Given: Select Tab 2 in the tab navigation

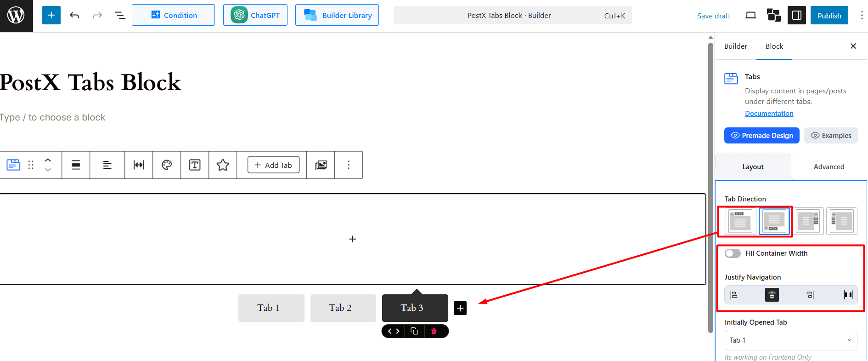Looking at the screenshot, I should click(x=343, y=308).
